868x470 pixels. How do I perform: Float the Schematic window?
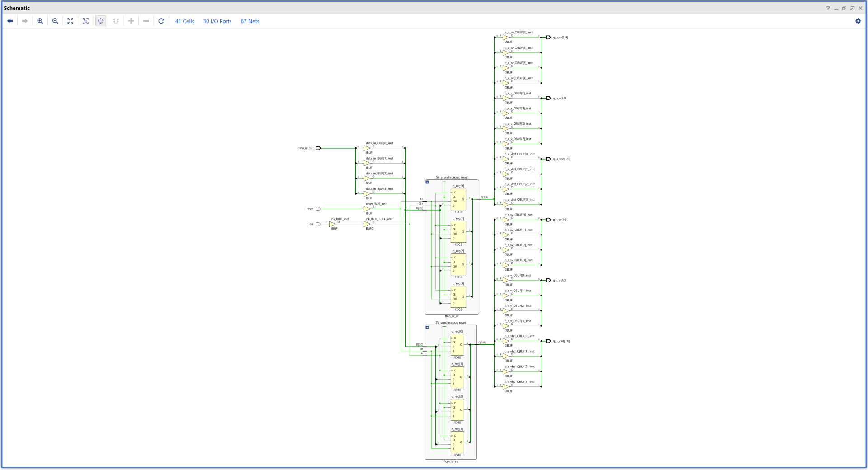click(x=844, y=8)
